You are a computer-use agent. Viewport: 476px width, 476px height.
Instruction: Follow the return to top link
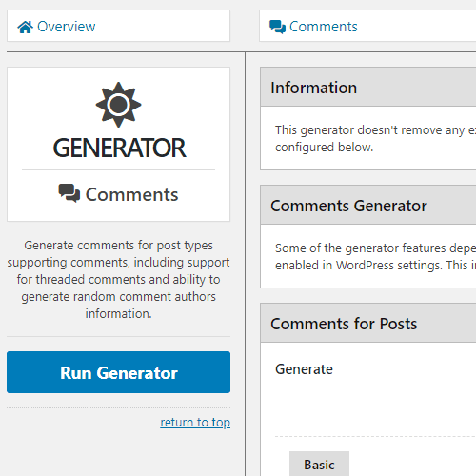[195, 423]
